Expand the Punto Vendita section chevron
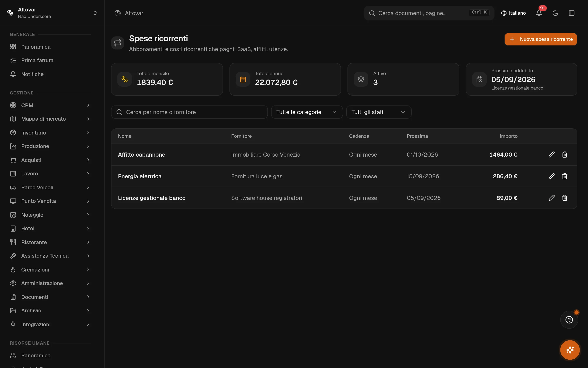The width and height of the screenshot is (588, 368). pos(88,201)
